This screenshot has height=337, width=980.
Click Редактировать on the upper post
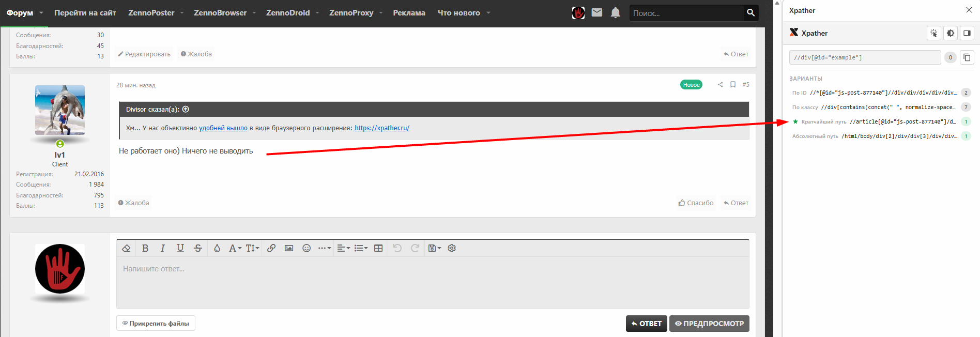click(144, 54)
